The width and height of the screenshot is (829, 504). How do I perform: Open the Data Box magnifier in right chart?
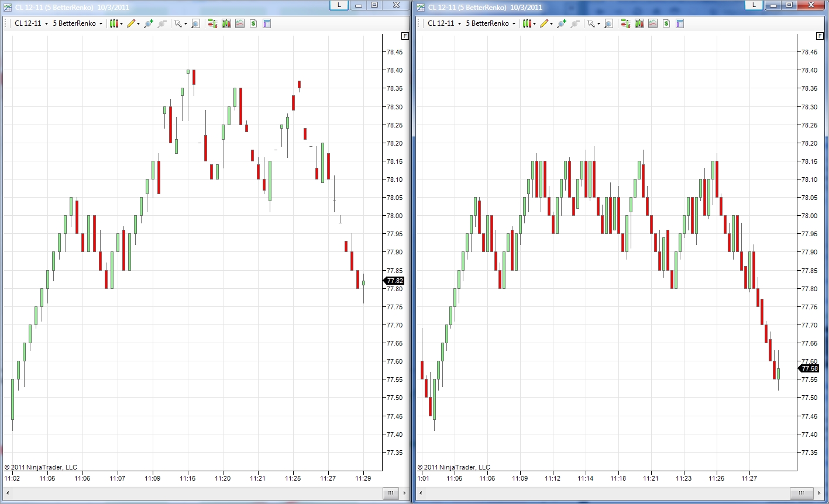608,23
